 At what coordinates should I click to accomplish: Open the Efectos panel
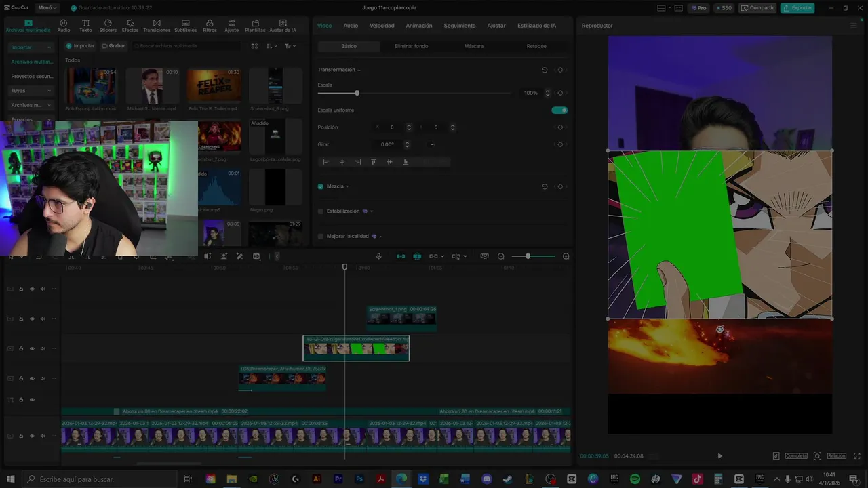(130, 26)
